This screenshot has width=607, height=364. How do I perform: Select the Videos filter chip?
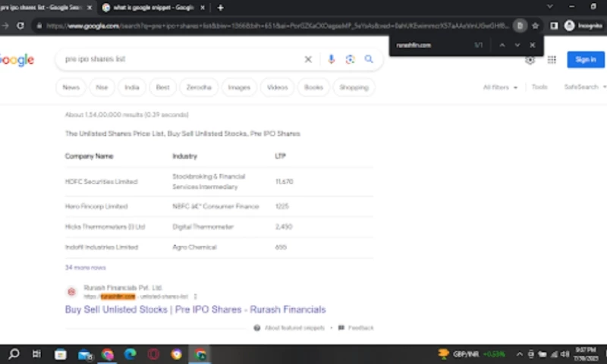tap(277, 87)
